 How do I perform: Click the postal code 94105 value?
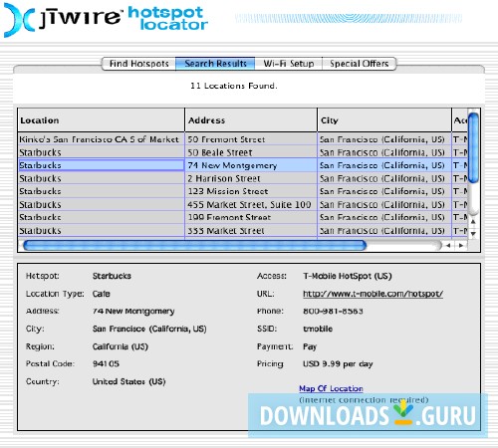point(106,363)
